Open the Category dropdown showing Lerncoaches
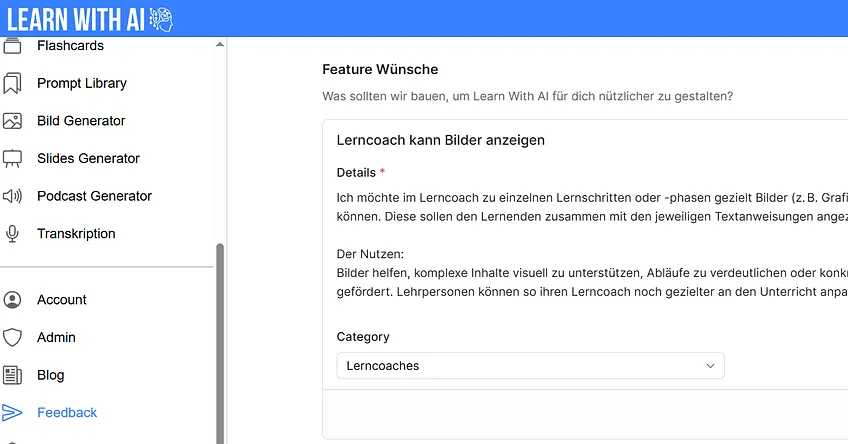 (x=530, y=366)
